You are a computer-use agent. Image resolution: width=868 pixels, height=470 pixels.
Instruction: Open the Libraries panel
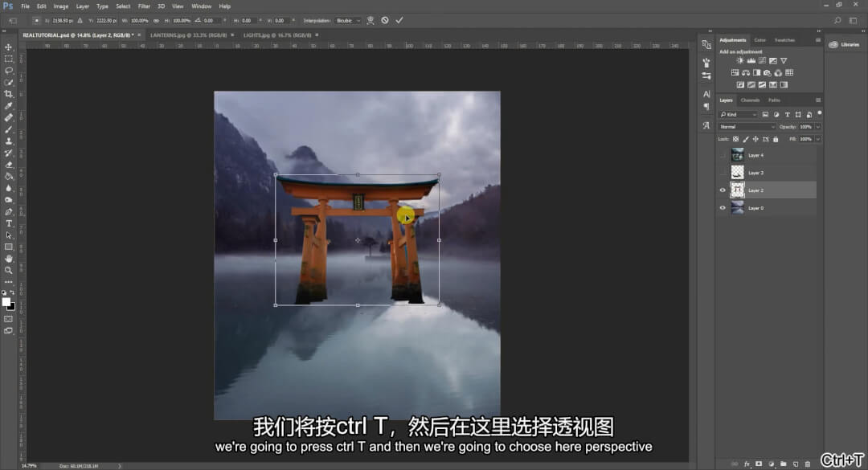point(844,44)
